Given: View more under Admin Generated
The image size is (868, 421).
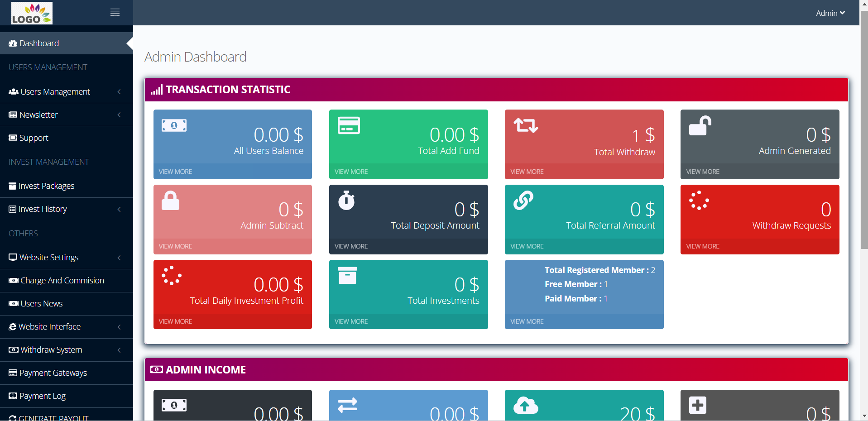Looking at the screenshot, I should coord(703,172).
